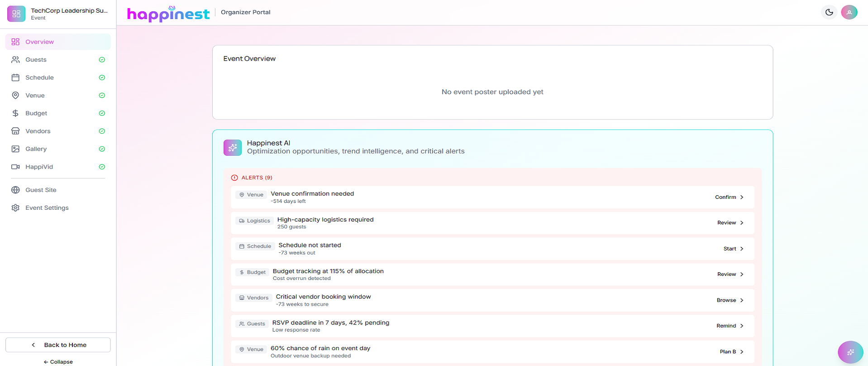Toggle dark mode with the moon icon
Screen dimensions: 868x366
(829, 12)
